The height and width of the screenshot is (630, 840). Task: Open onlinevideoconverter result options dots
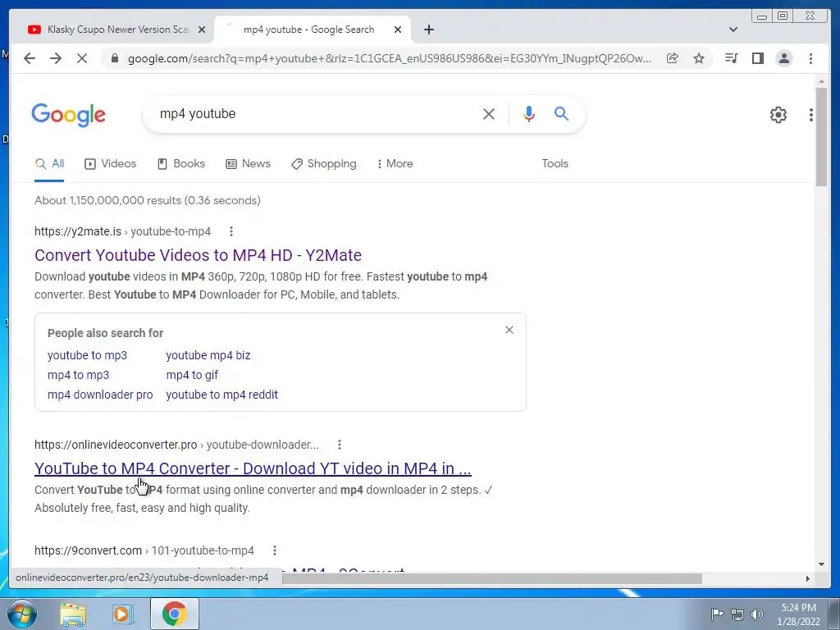click(x=339, y=445)
